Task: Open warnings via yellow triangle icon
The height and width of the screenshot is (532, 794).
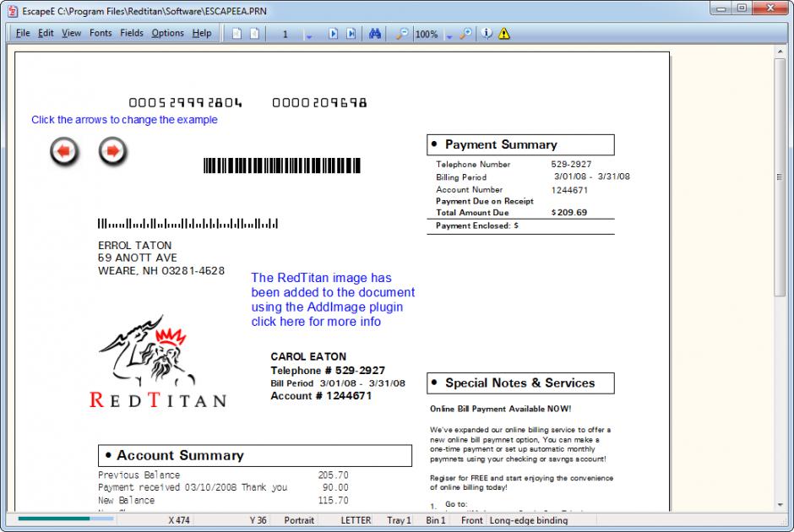Action: click(x=503, y=34)
